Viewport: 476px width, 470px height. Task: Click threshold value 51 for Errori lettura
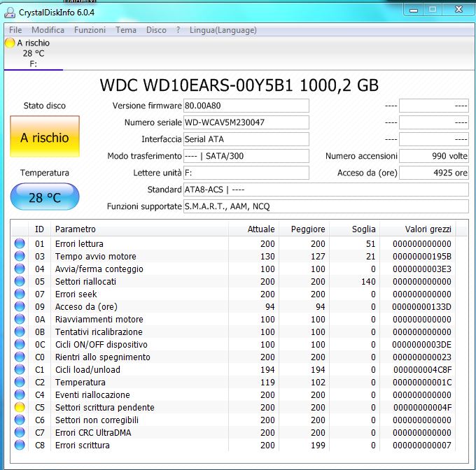[371, 243]
